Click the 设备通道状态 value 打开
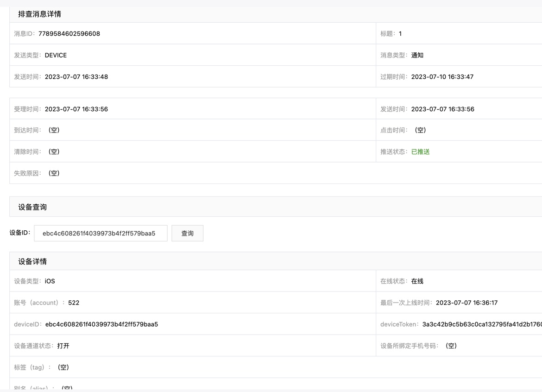The height and width of the screenshot is (392, 542). tap(63, 346)
